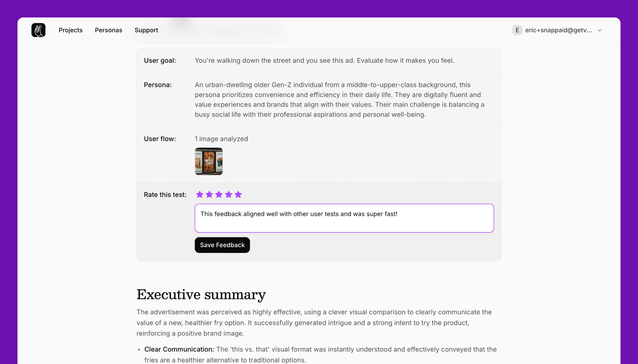Click the "1 image analyzed" label

tap(221, 139)
